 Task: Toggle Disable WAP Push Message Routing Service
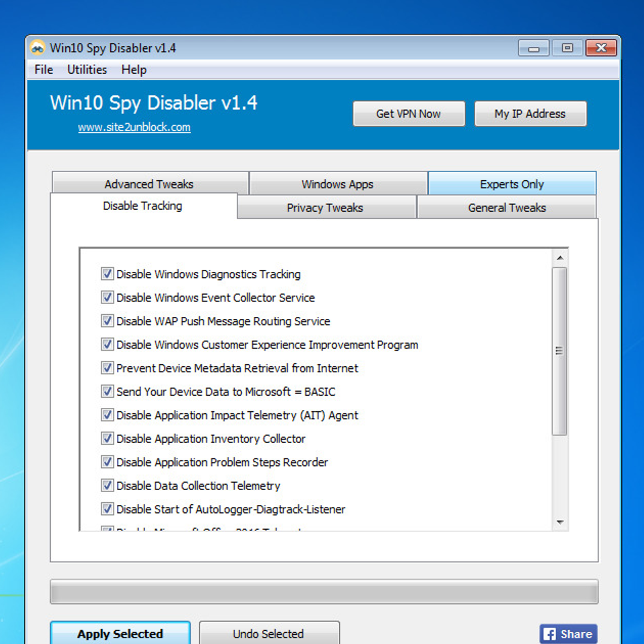[107, 321]
